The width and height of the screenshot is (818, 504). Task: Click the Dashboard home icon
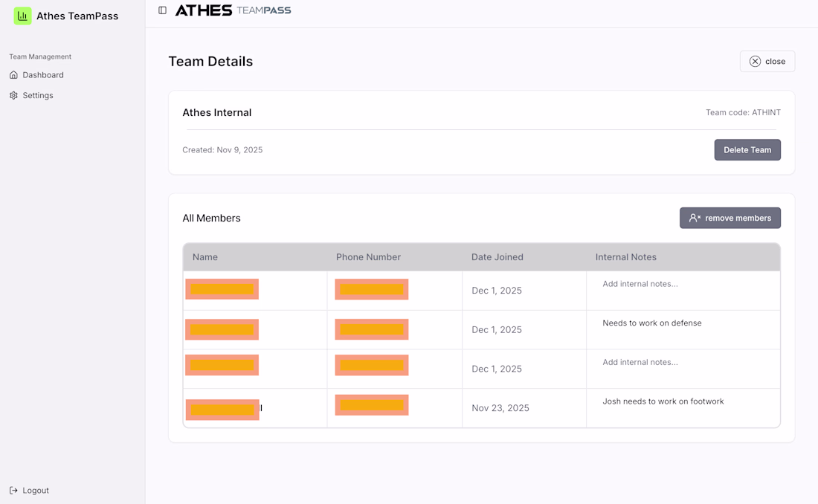[x=13, y=75]
